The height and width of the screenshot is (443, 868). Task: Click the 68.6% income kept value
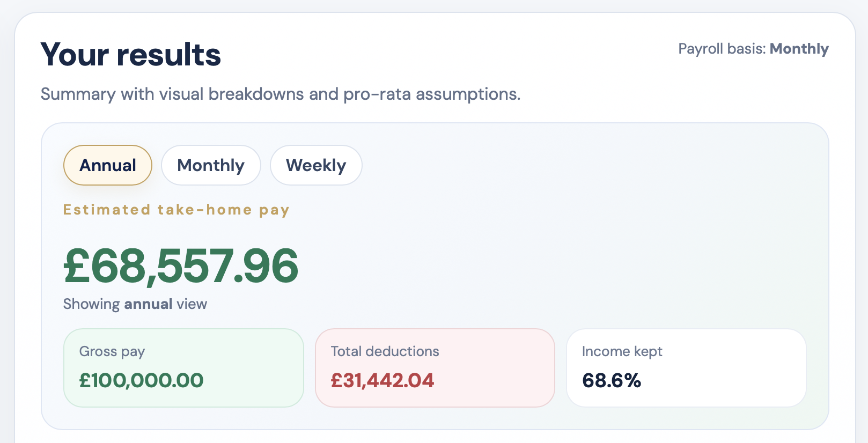612,380
